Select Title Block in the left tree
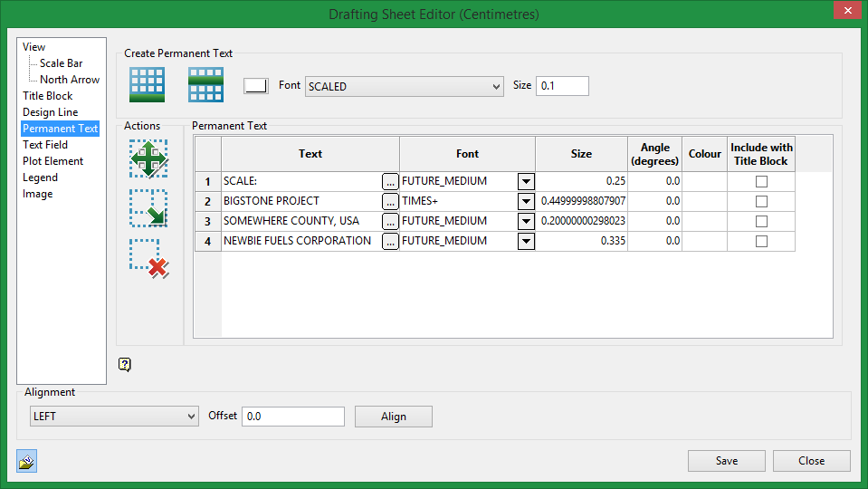 point(48,96)
